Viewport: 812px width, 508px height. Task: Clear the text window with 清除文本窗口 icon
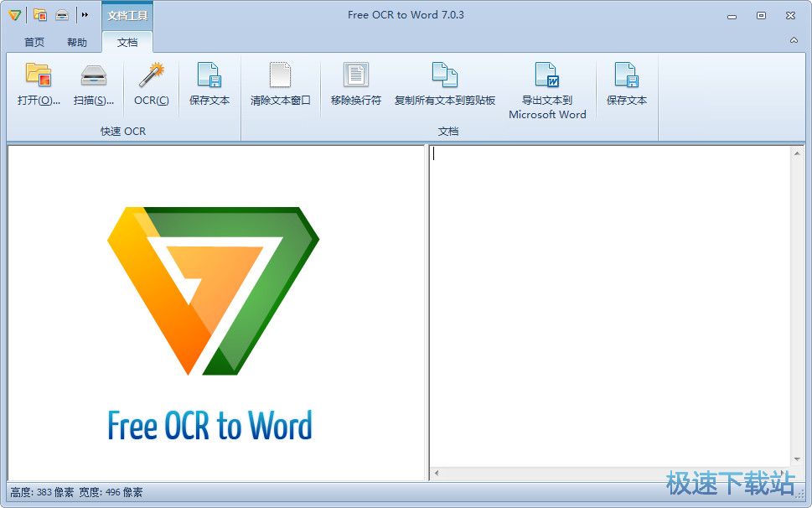click(280, 84)
